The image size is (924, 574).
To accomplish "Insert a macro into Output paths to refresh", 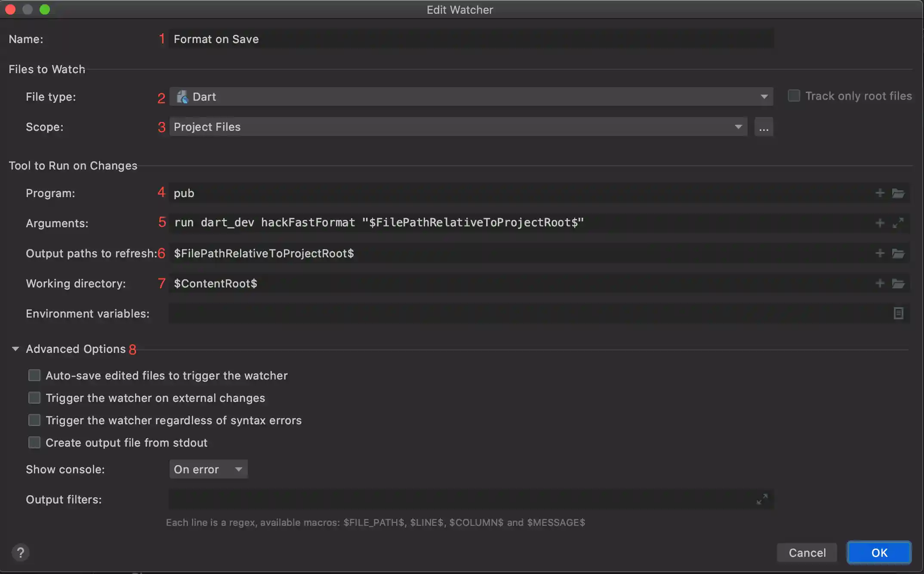I will 880,253.
